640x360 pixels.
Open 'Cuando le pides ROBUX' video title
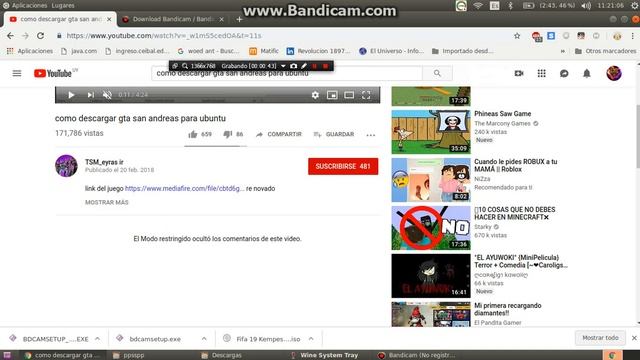[516, 165]
